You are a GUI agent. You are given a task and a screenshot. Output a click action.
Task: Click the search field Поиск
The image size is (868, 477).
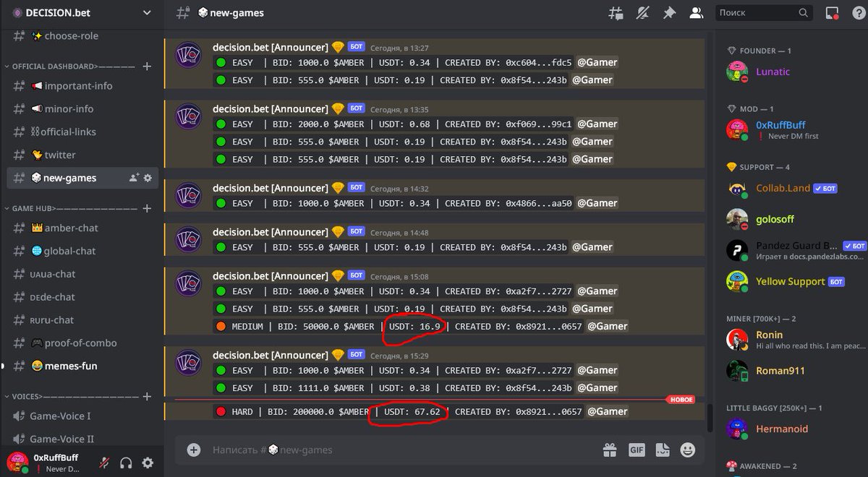[764, 12]
